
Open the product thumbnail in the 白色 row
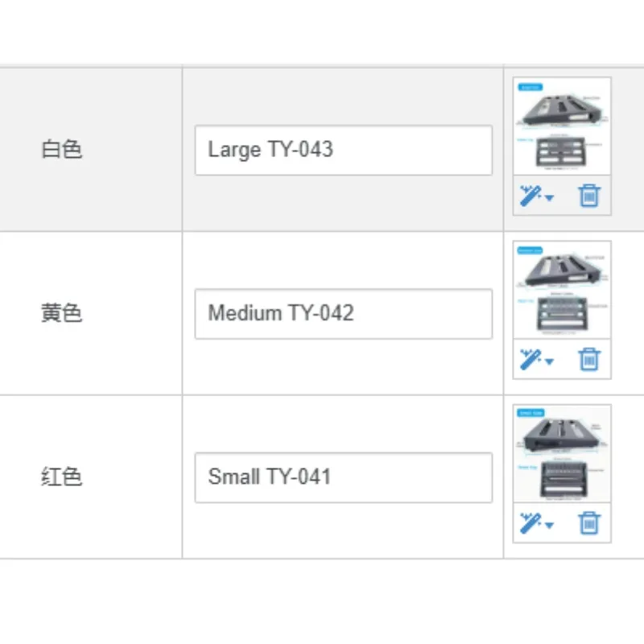pyautogui.click(x=562, y=126)
